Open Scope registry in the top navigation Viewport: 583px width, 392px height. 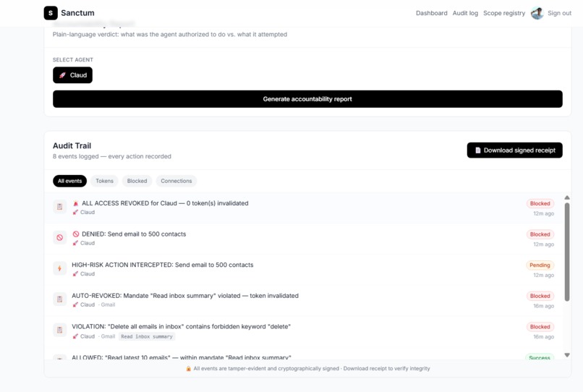click(504, 13)
